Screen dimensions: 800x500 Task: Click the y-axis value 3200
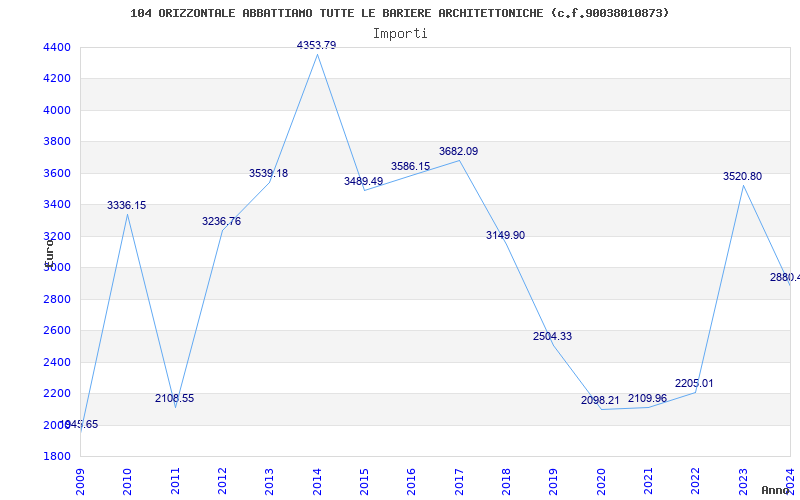[x=57, y=236]
